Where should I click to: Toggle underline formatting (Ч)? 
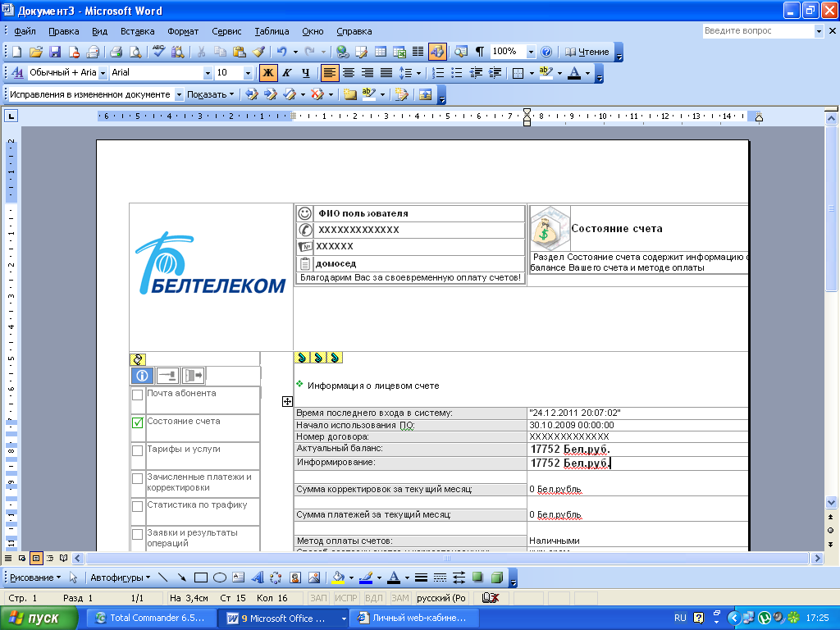pyautogui.click(x=305, y=73)
